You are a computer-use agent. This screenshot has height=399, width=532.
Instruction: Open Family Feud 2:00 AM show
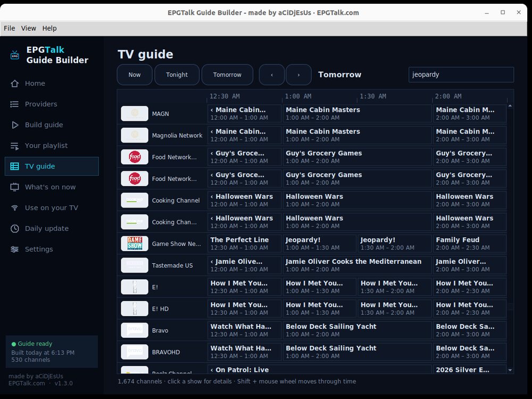pyautogui.click(x=470, y=244)
